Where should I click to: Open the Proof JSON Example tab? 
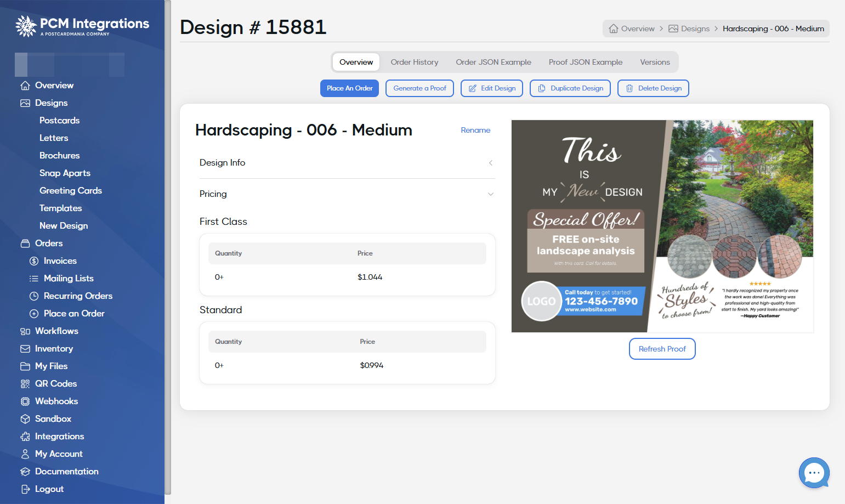pyautogui.click(x=586, y=62)
